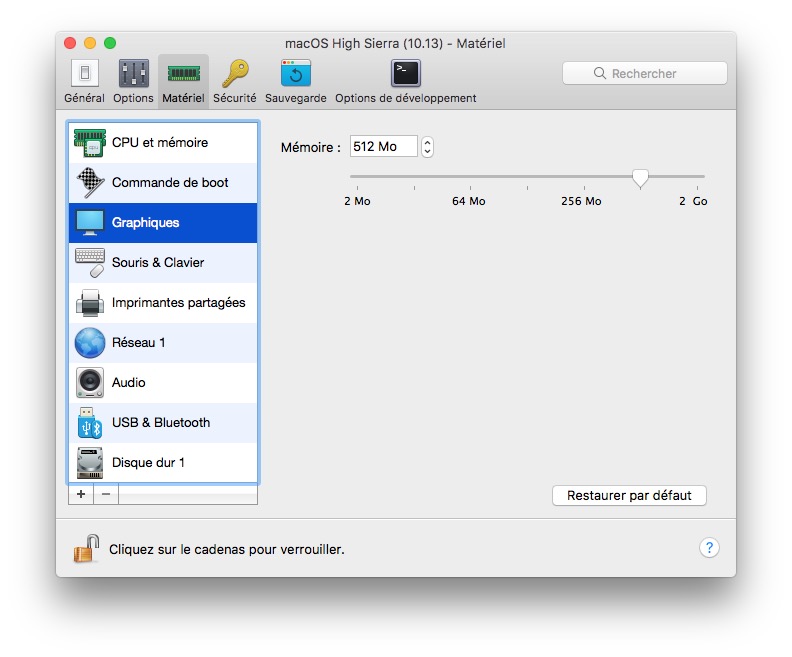
Task: Click the magnifier icon in the search field
Action: pos(600,73)
